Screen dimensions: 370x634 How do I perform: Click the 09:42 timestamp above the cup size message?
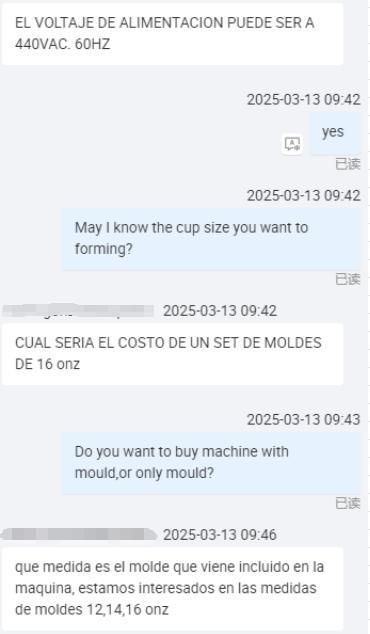coord(304,196)
